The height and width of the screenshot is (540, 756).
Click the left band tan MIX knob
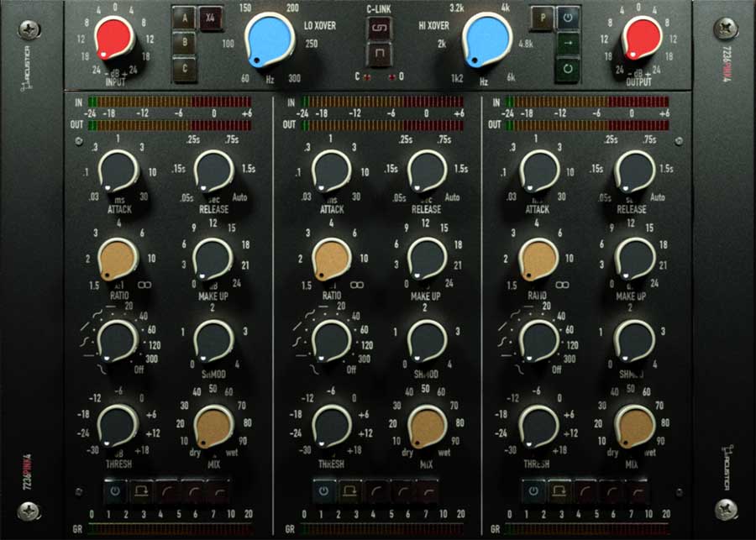coord(213,425)
